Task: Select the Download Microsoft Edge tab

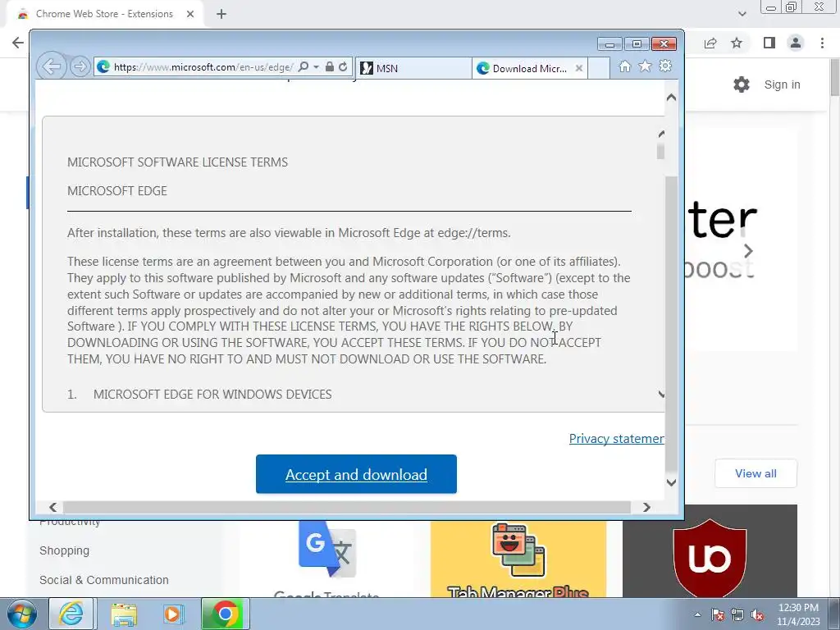Action: click(x=529, y=68)
